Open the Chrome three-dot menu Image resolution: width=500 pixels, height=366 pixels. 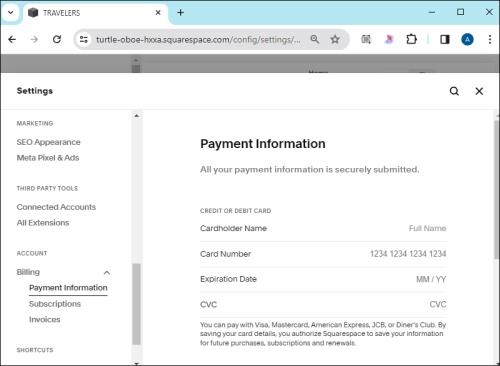(490, 39)
